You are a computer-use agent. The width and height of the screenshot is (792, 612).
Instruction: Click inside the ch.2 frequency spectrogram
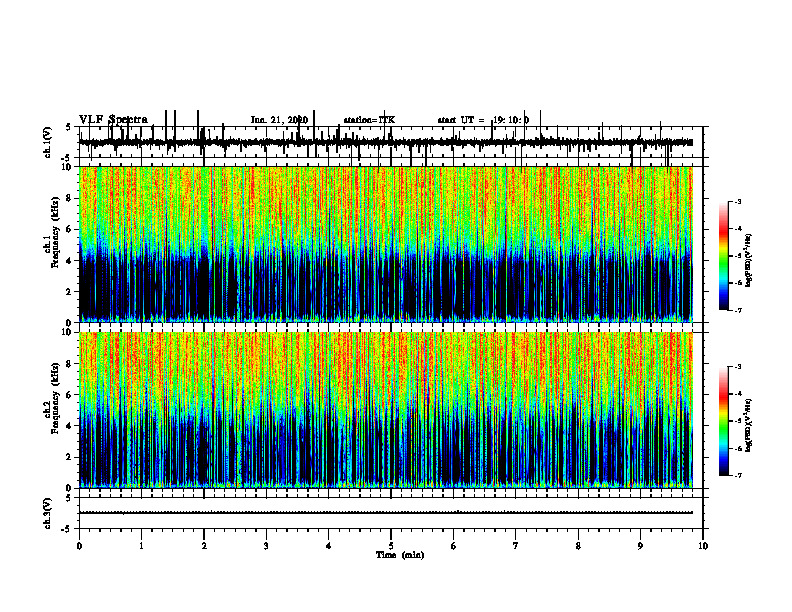pyautogui.click(x=386, y=410)
